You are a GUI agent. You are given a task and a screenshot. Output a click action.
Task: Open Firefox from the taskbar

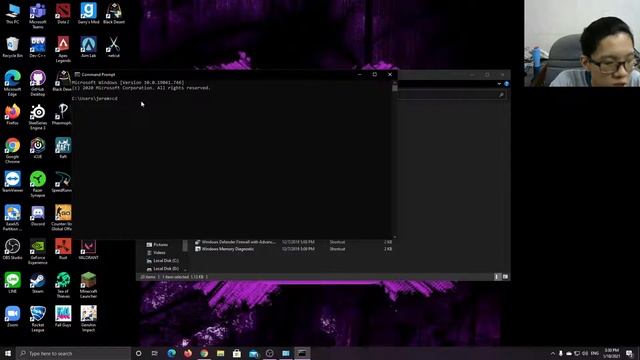pyautogui.click(x=188, y=353)
